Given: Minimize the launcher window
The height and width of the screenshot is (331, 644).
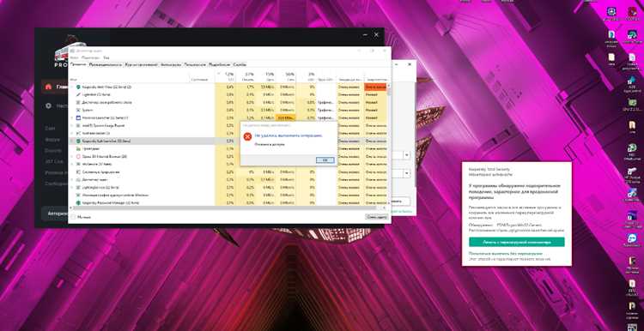Looking at the screenshot, I should click(x=365, y=35).
